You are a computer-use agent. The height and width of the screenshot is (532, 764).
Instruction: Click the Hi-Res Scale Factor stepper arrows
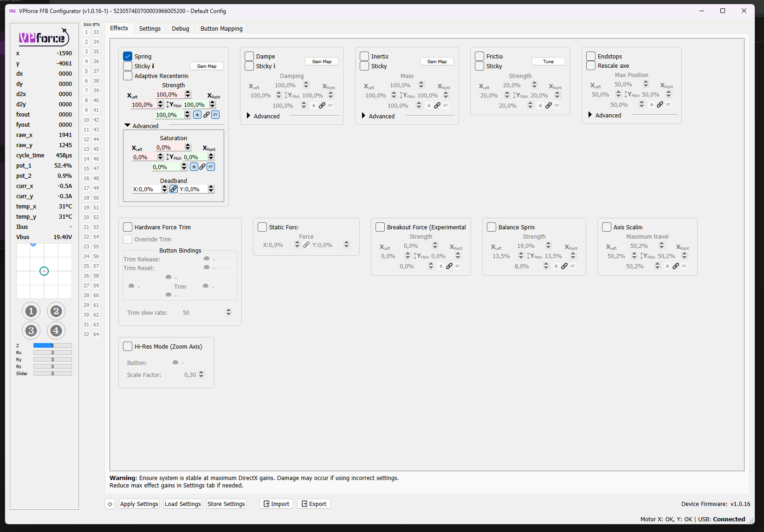click(x=201, y=375)
